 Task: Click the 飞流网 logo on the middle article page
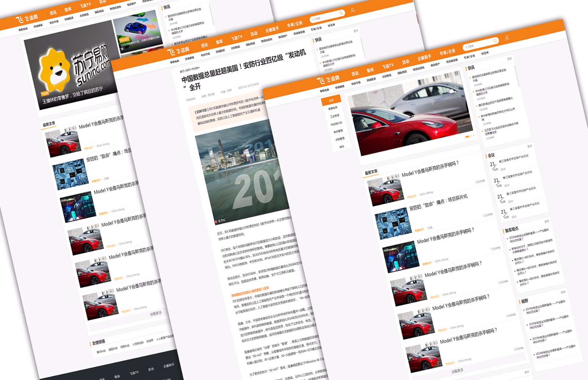click(178, 51)
